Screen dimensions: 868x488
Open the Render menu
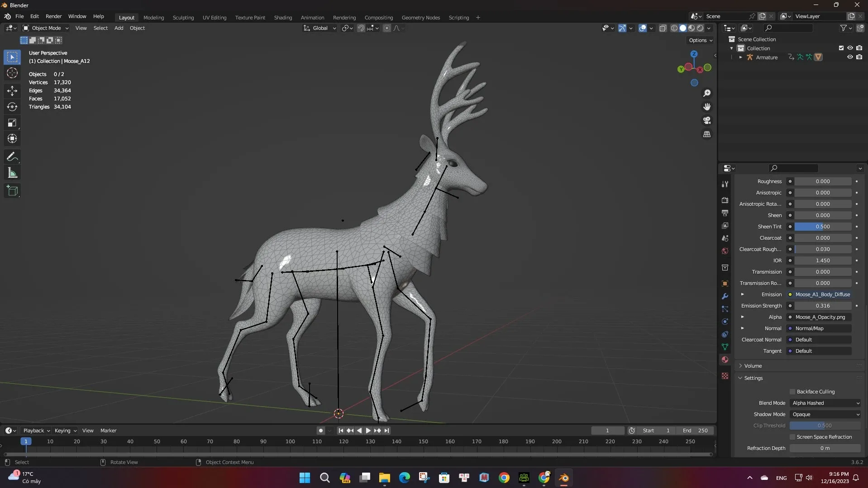pyautogui.click(x=53, y=16)
